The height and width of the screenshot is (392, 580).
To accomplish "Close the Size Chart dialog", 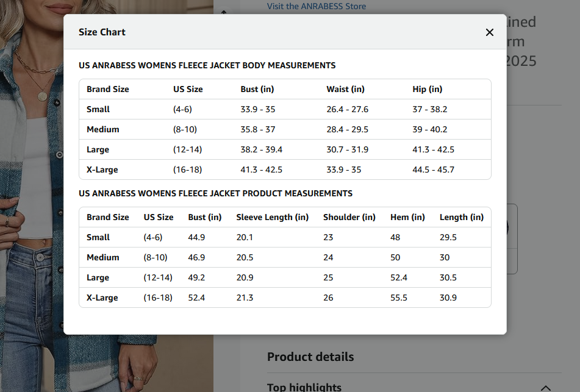I will click(489, 32).
